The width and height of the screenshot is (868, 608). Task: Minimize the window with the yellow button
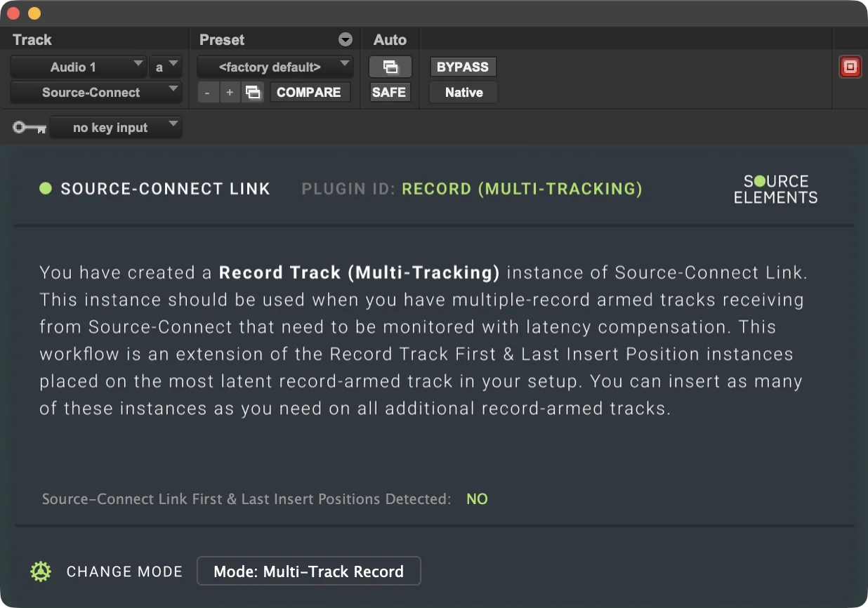coord(34,13)
